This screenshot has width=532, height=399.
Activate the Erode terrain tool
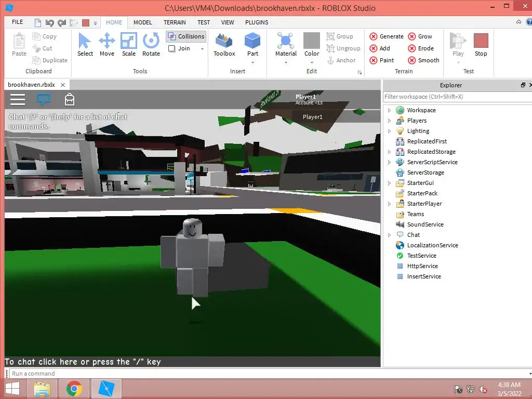[x=421, y=48]
